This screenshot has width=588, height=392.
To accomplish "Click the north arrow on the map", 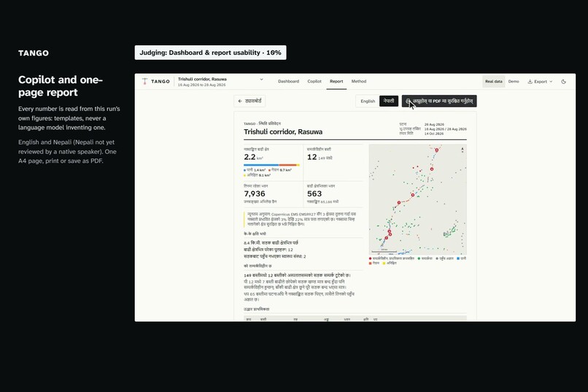I will tap(462, 150).
